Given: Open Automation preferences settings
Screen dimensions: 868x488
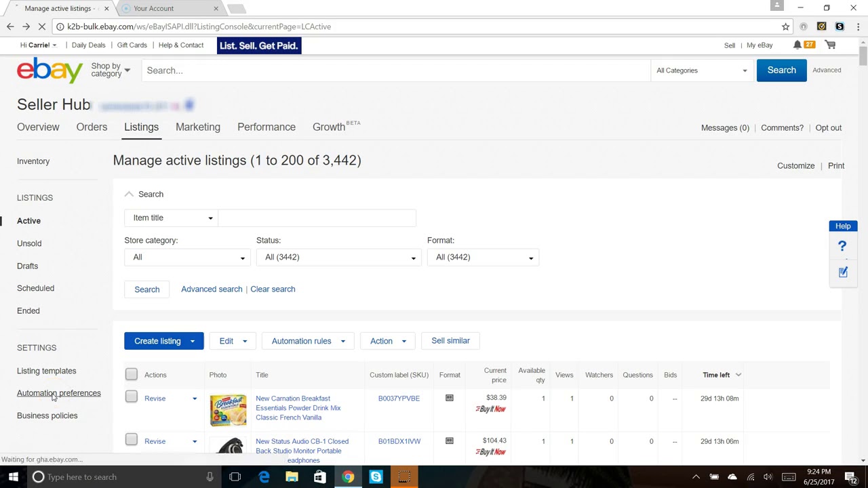Looking at the screenshot, I should [59, 393].
